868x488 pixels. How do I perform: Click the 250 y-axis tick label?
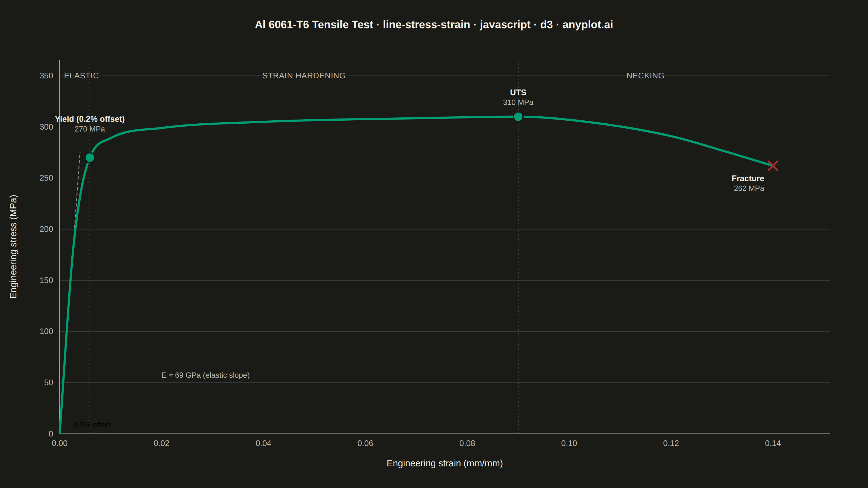click(x=46, y=178)
